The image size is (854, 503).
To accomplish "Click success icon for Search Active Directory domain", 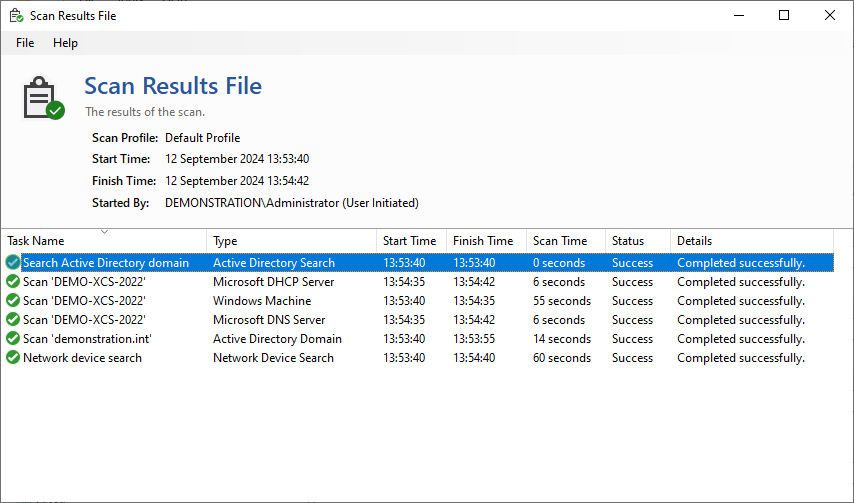I will pos(13,263).
